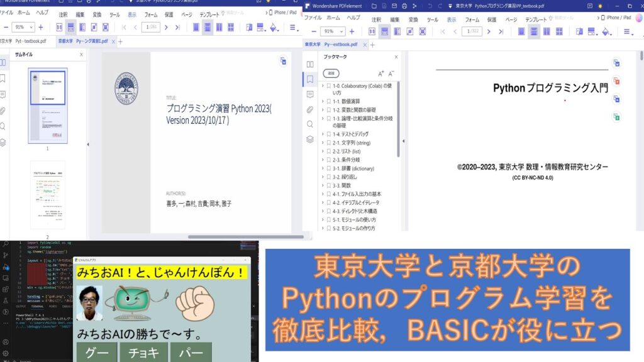Open the attachments paperclip panel in right window
The image size is (644, 362).
click(x=309, y=109)
